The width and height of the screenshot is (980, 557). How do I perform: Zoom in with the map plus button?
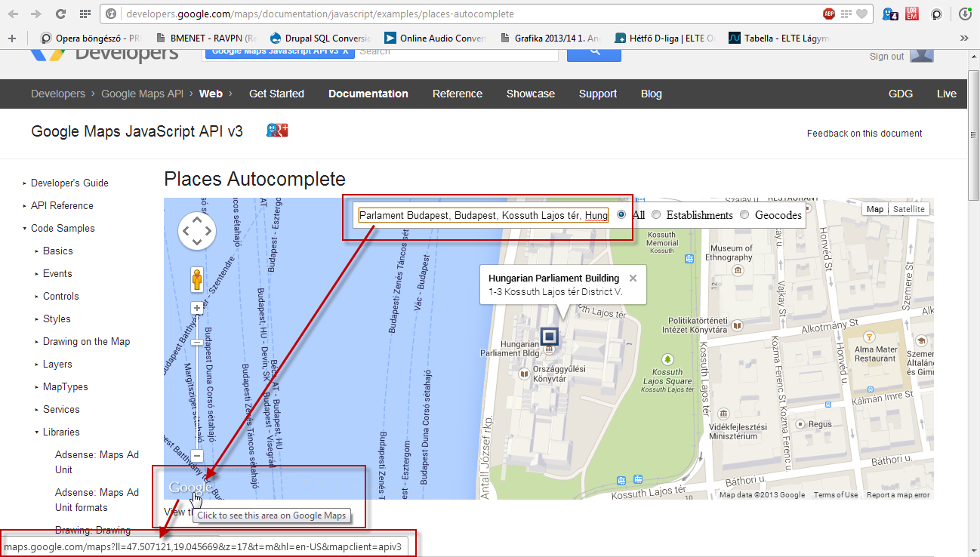(x=197, y=308)
